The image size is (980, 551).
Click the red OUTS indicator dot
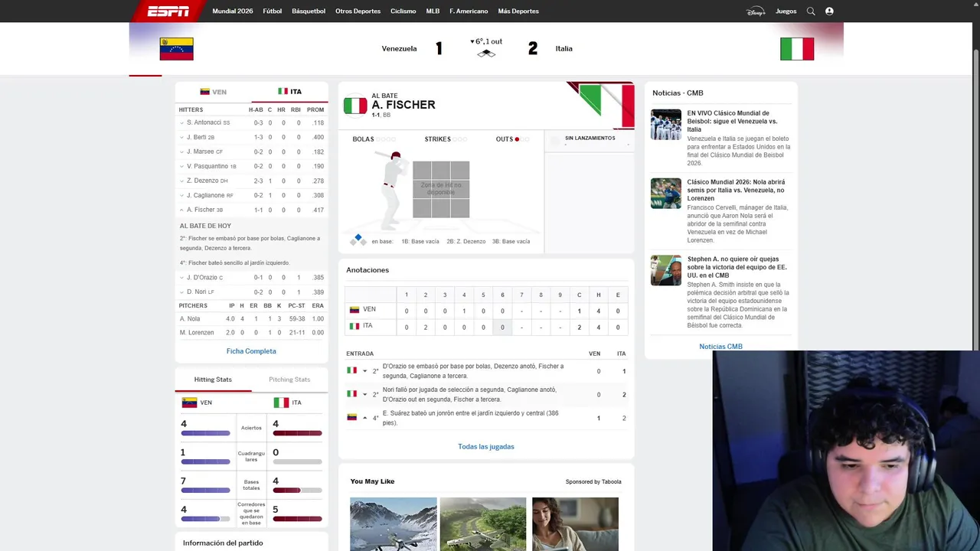click(x=517, y=139)
